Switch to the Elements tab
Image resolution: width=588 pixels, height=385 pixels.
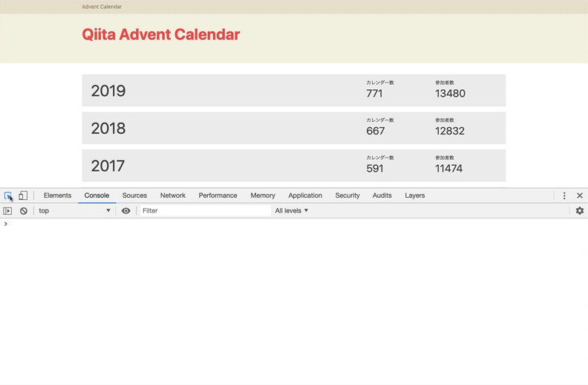click(57, 195)
